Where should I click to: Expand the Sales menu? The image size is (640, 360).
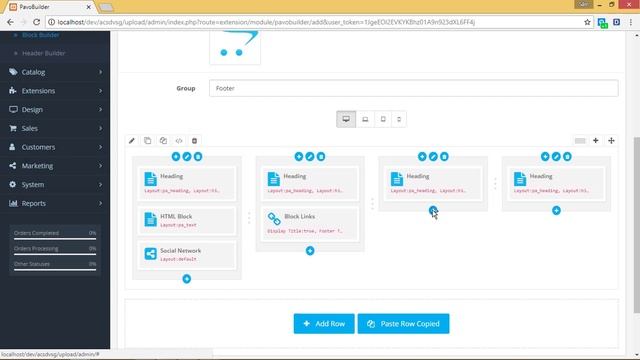click(55, 129)
